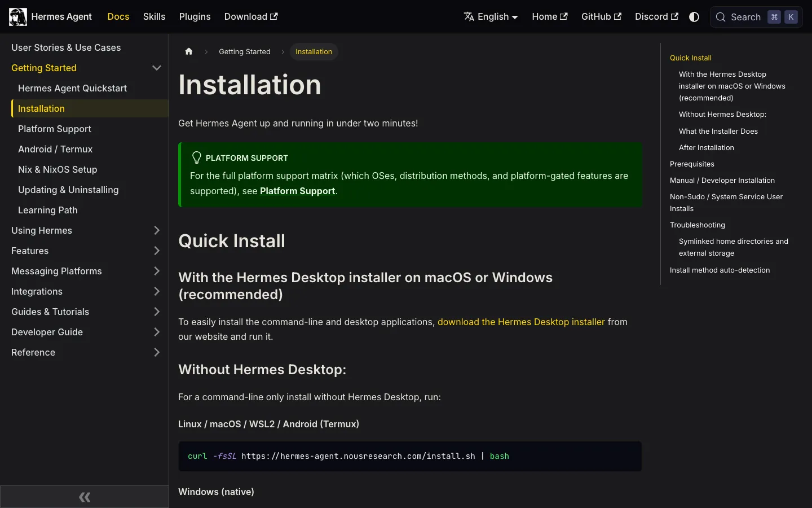The image size is (812, 508).
Task: Jump to Without Hermes Desktop TOC entry
Action: point(722,114)
